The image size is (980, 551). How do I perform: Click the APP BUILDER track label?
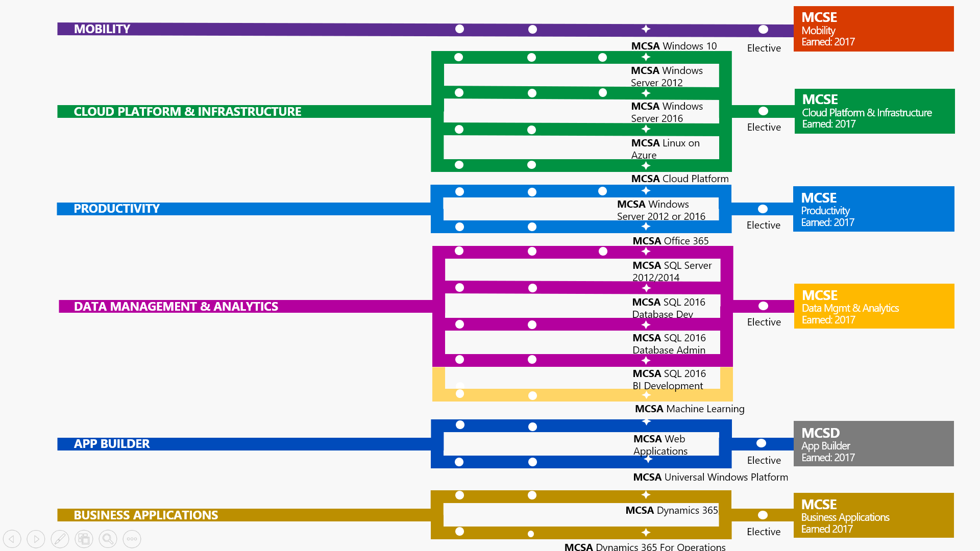pos(112,444)
